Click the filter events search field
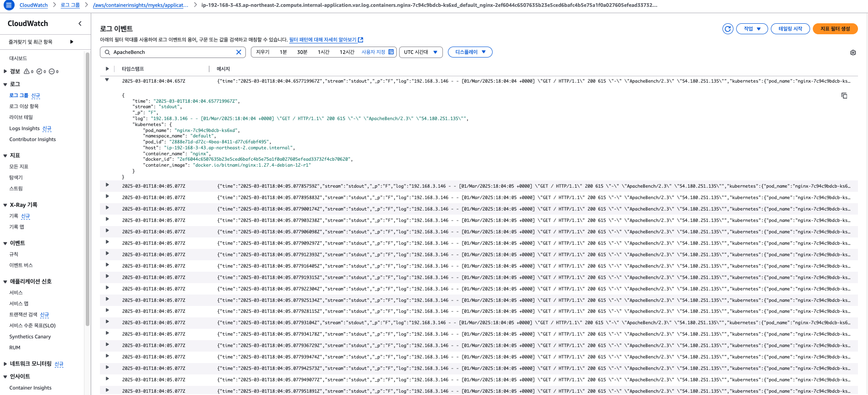 point(172,52)
